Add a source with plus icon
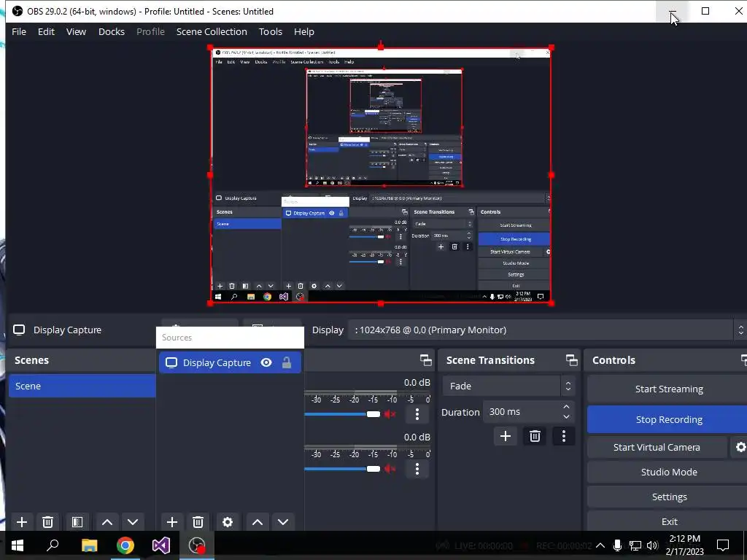This screenshot has width=747, height=560. [172, 522]
